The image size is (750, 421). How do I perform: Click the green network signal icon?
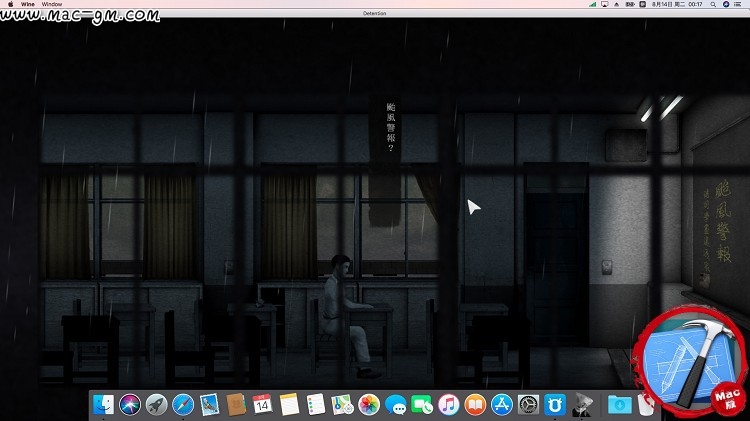(593, 4)
